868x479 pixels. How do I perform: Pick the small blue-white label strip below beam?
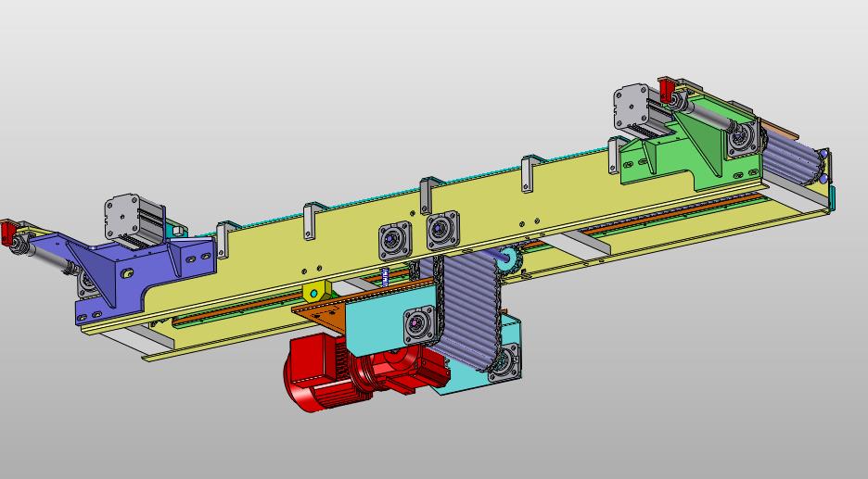(385, 276)
